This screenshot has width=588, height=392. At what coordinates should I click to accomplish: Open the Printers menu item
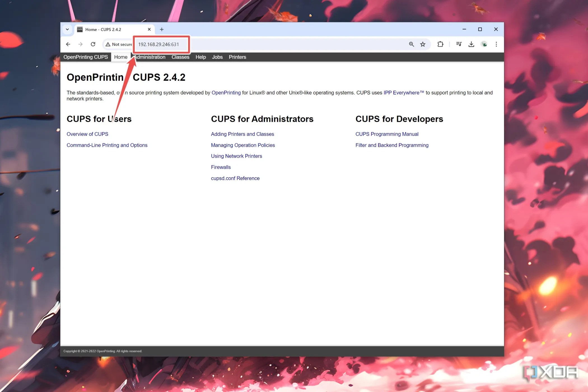coord(237,57)
